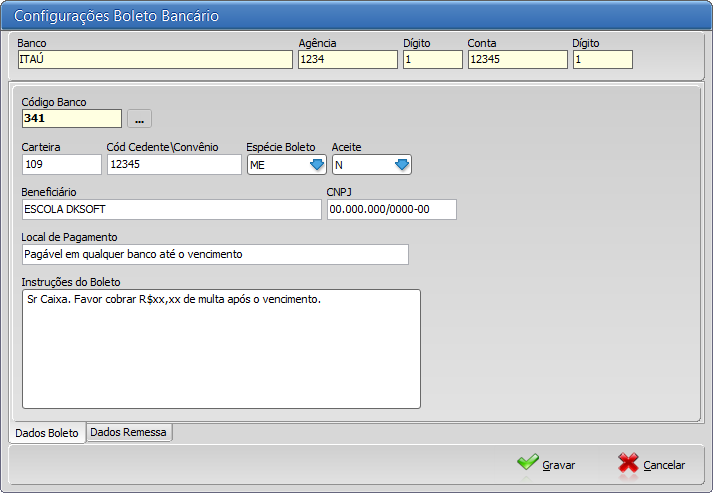Focus the Local de Pagamento text field
The width and height of the screenshot is (713, 493).
click(215, 254)
